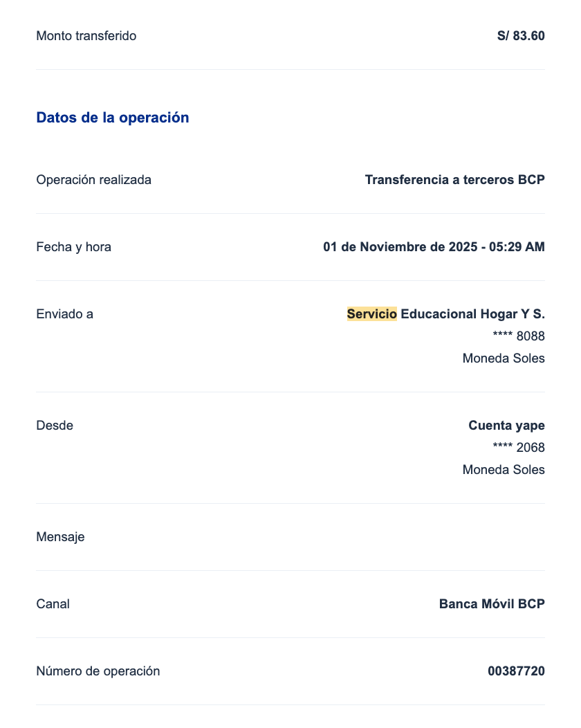Click the highlighted word Servicio

[372, 314]
